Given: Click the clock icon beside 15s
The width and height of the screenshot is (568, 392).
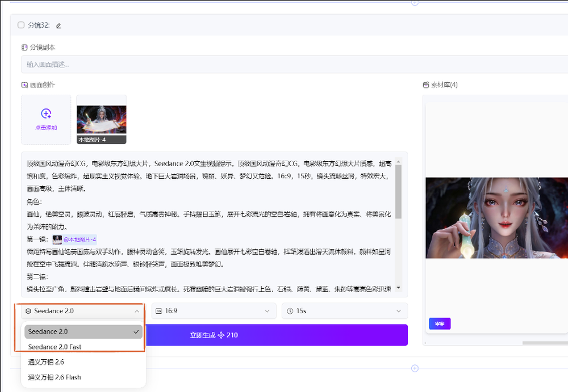Looking at the screenshot, I should tap(290, 311).
